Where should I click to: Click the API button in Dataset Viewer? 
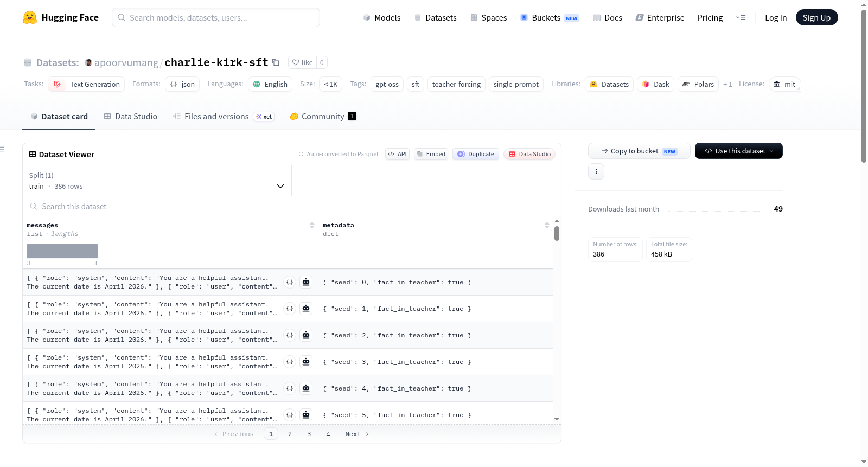coord(397,154)
